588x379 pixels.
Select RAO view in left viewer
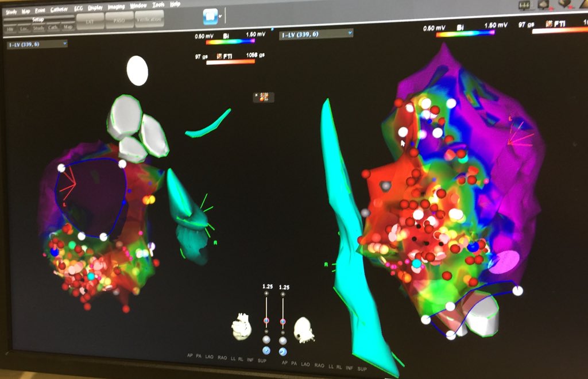(222, 358)
